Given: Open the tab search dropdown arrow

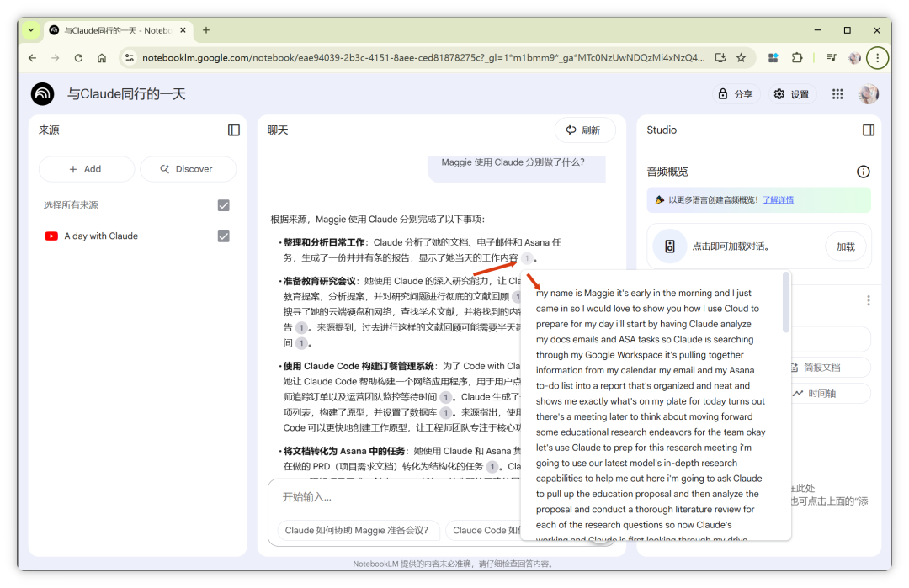Looking at the screenshot, I should click(31, 30).
